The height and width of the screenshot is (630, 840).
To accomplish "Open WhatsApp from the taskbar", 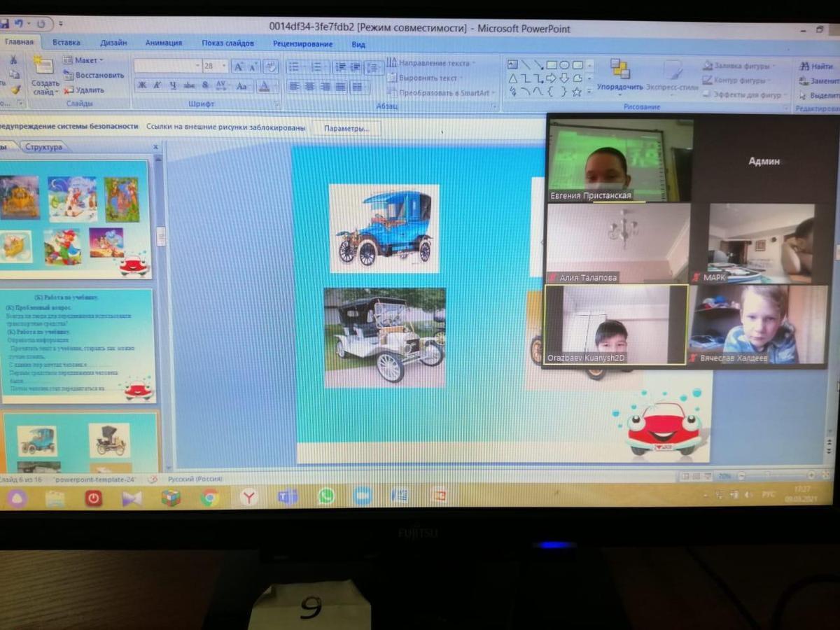I will [326, 496].
